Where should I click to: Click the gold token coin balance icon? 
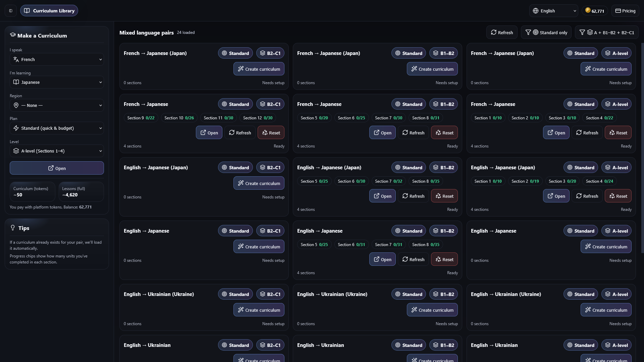coord(588,10)
